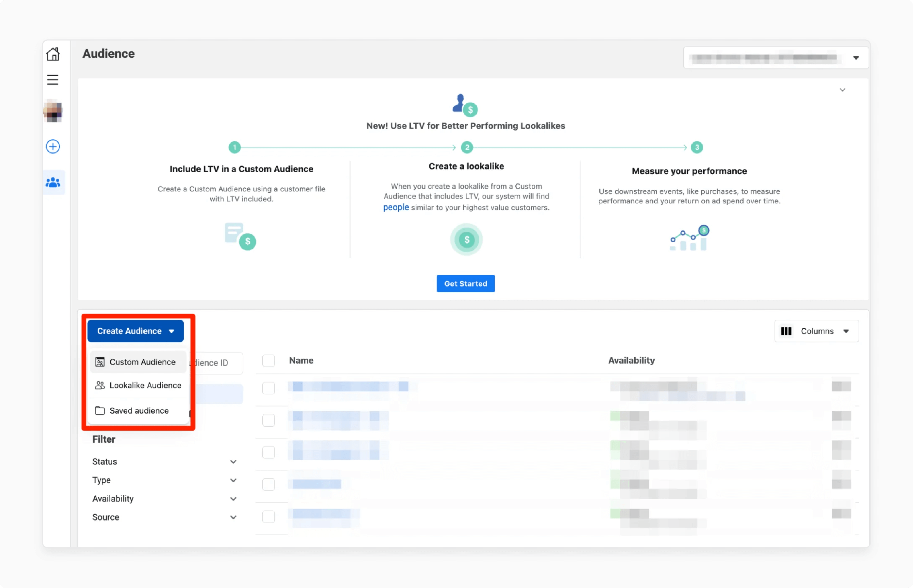Image resolution: width=913 pixels, height=588 pixels.
Task: Check the fifth audience row checkbox
Action: tap(268, 517)
